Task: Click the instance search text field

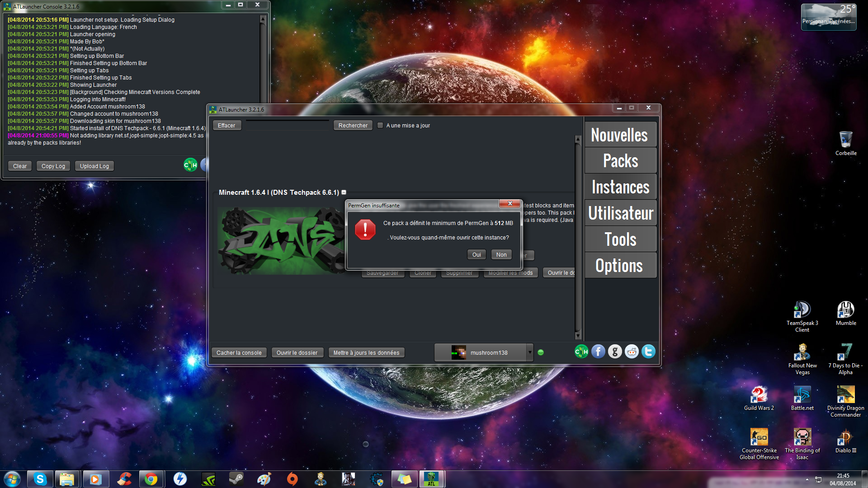Action: [287, 126]
